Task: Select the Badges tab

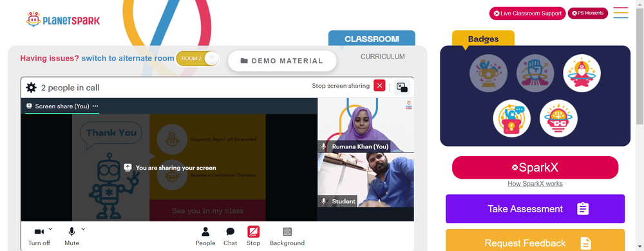Action: [x=483, y=39]
